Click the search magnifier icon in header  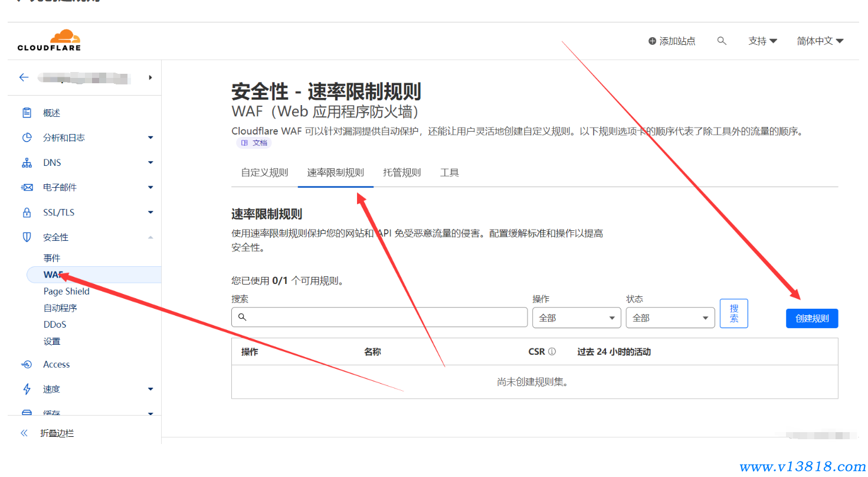coord(722,41)
